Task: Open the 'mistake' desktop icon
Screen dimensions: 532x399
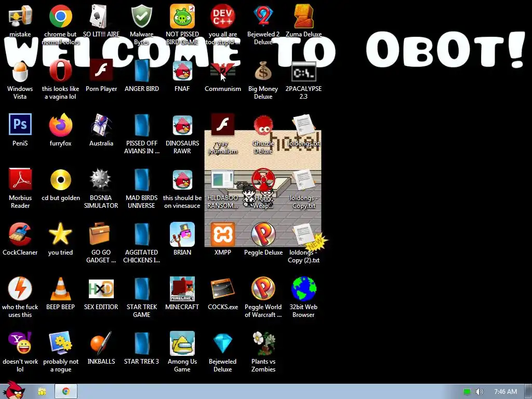Action: (x=20, y=16)
